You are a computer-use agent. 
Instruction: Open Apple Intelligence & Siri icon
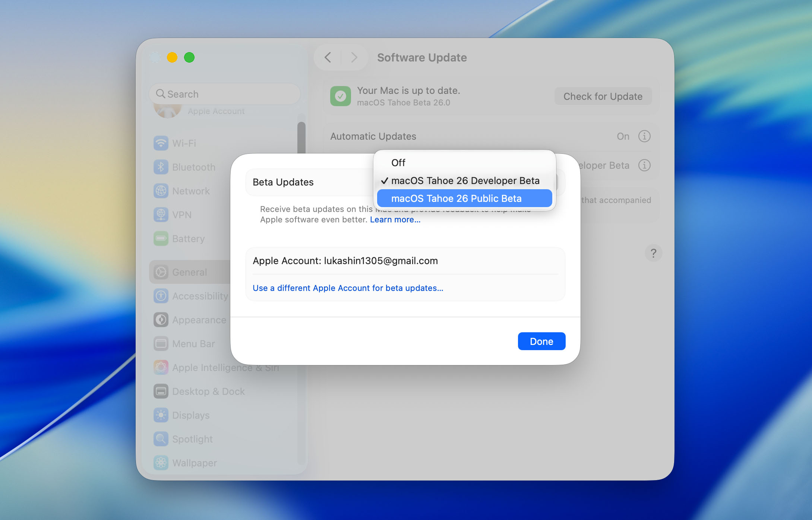161,367
